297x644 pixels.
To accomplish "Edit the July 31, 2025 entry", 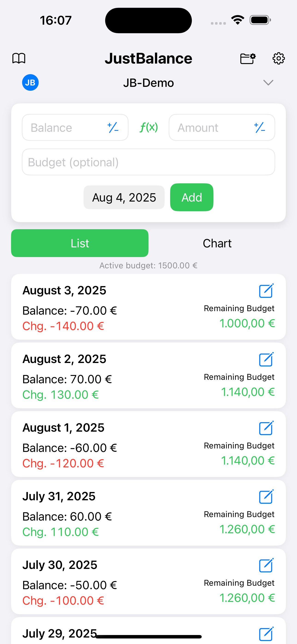I will (x=266, y=497).
